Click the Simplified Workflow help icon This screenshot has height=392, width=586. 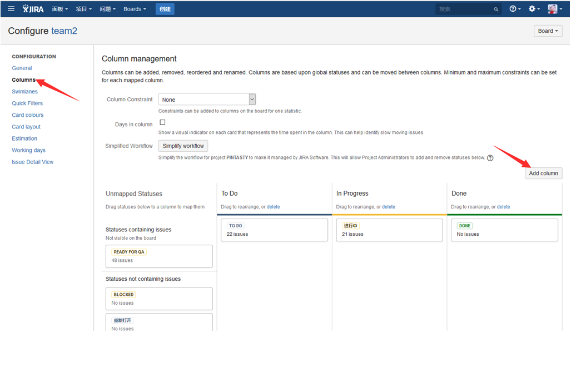(x=490, y=158)
